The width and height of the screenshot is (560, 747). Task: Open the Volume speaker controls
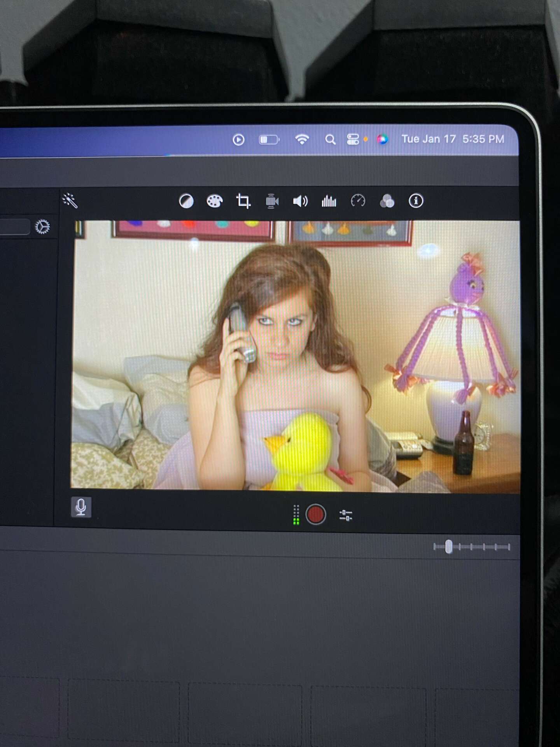pos(300,202)
